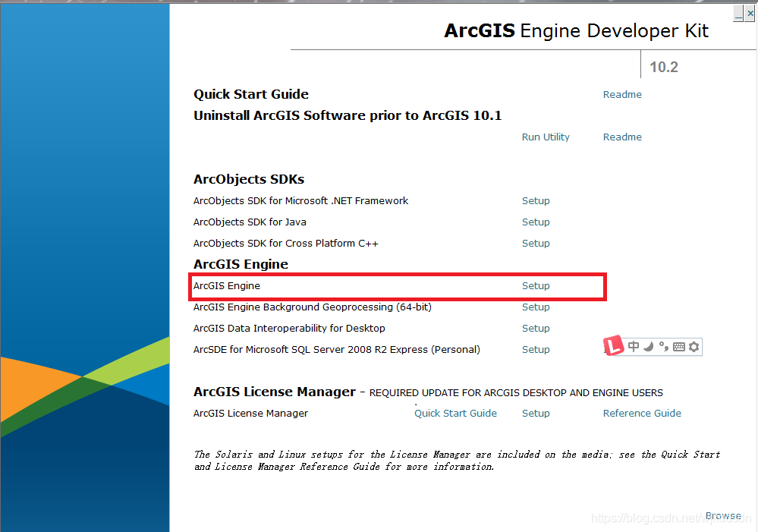Image resolution: width=758 pixels, height=532 pixels.
Task: Click 'Uninstall ArcGIS Software prior to ArcGIS 10.1' heading
Action: tap(348, 115)
